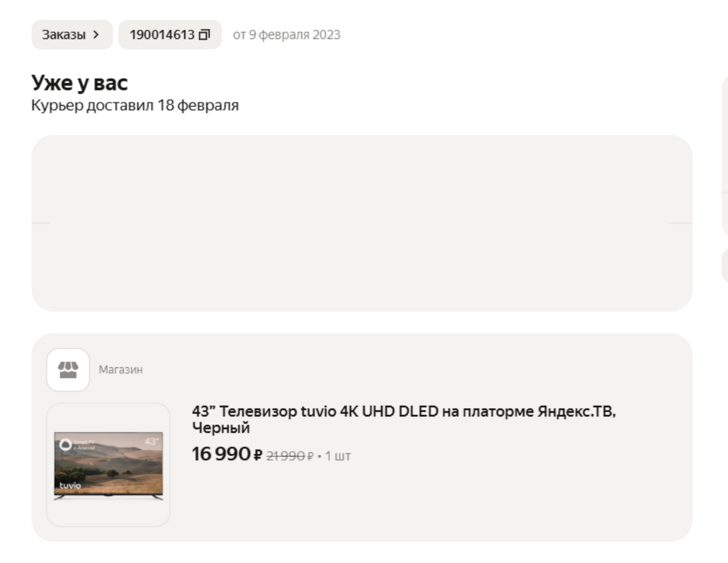Click the order date от 9 февраля 2023
This screenshot has width=728, height=563.
pyautogui.click(x=286, y=35)
